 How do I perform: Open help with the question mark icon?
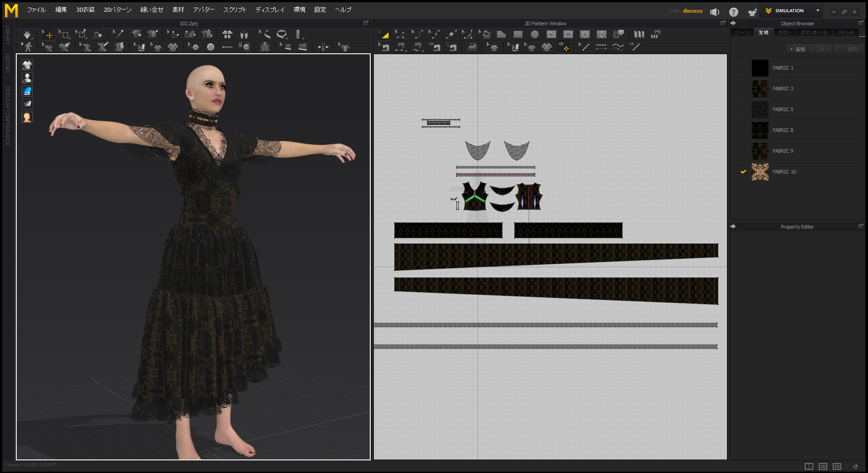[733, 12]
